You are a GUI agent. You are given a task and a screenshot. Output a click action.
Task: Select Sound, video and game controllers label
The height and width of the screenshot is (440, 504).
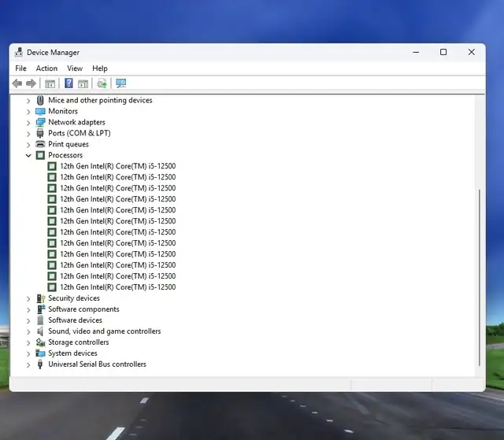click(x=105, y=331)
